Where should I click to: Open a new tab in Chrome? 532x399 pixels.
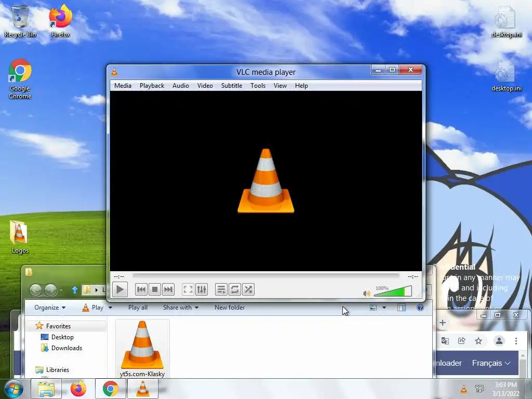click(443, 323)
